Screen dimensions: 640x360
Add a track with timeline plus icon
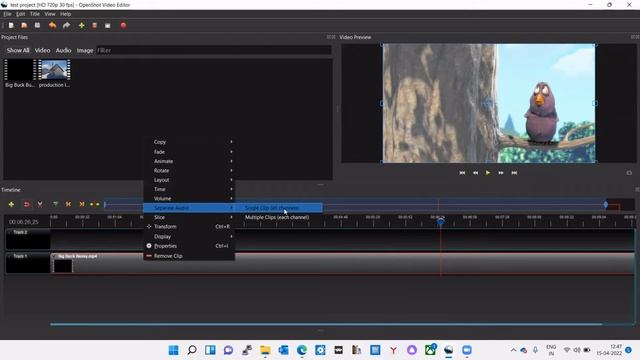(x=11, y=204)
